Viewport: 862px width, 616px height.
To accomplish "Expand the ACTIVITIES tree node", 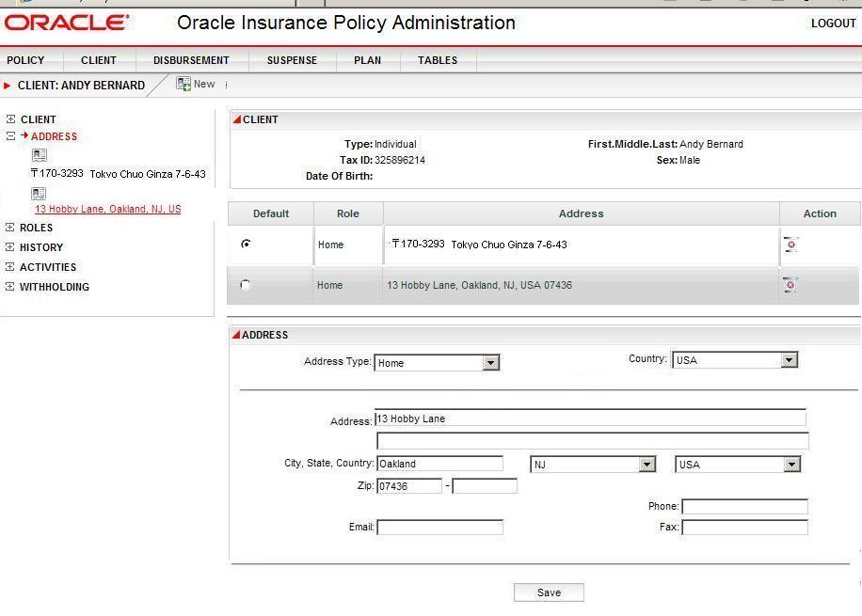I will click(10, 266).
